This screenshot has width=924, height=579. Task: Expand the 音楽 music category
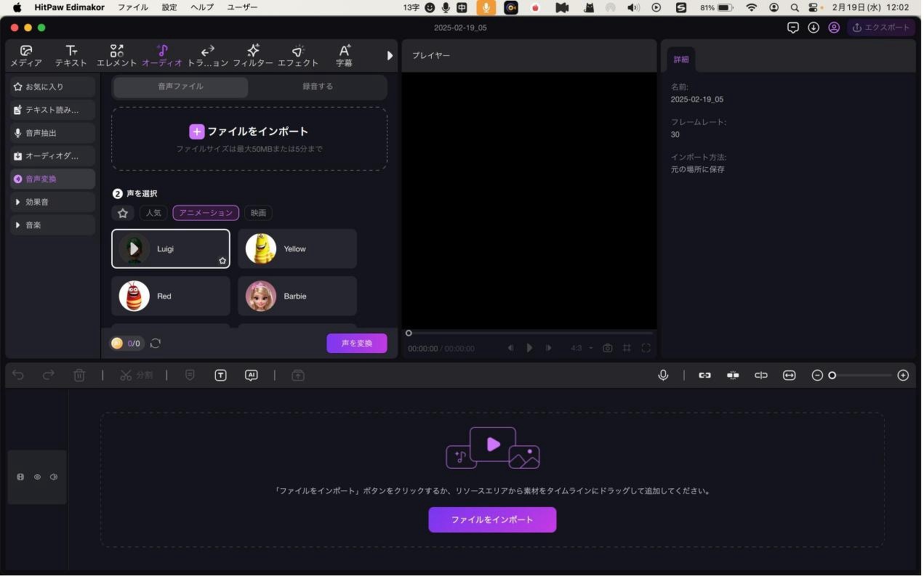coord(52,226)
